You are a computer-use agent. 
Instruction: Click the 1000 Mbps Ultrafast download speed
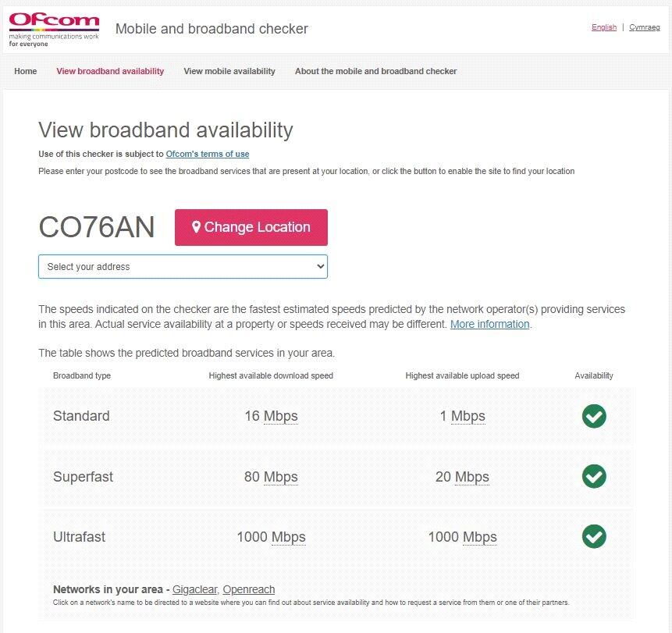(272, 537)
